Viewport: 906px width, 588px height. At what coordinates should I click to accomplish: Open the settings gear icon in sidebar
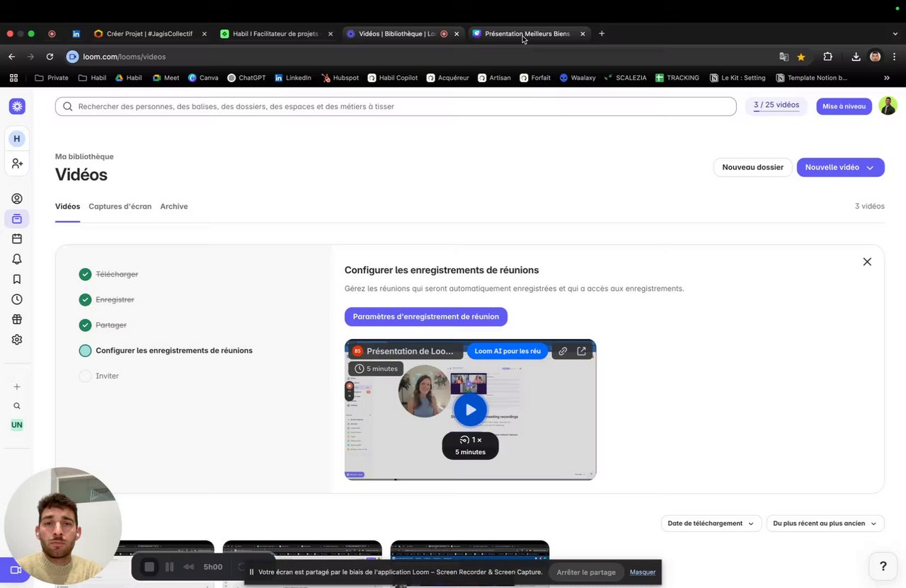17,340
